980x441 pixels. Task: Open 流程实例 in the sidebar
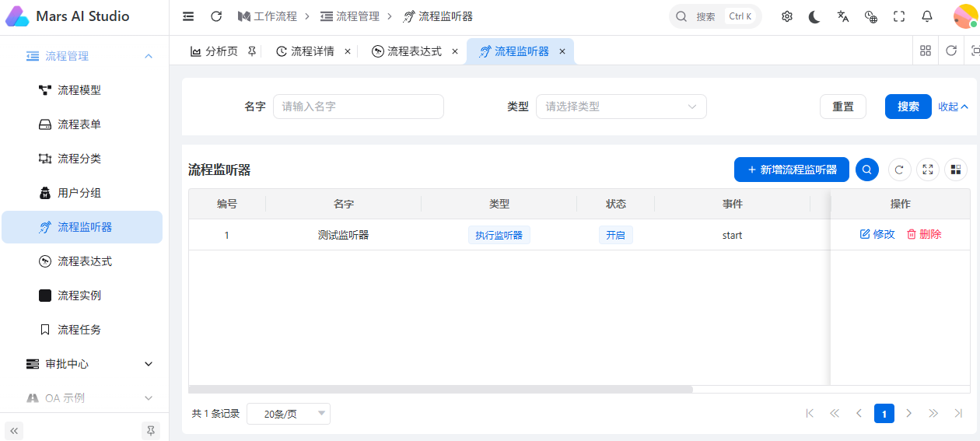[82, 296]
